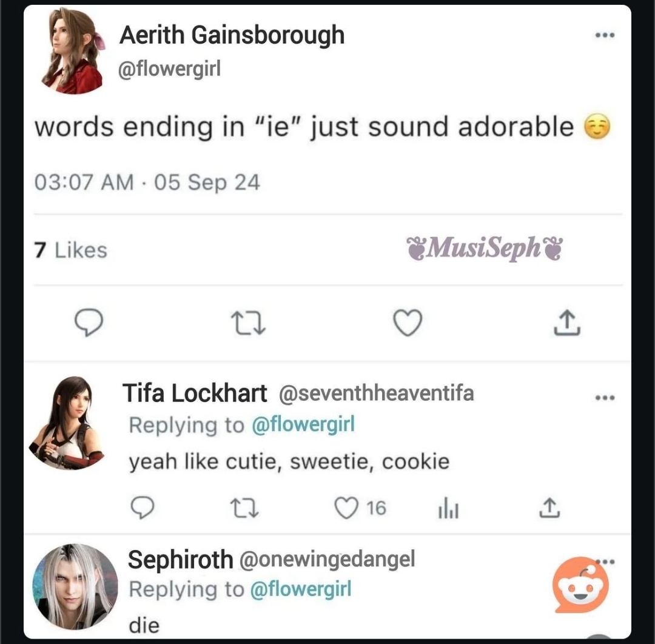Viewport: 655px width, 644px height.
Task: Open the three-dot menu on Sephiroth's reply
Action: click(608, 562)
